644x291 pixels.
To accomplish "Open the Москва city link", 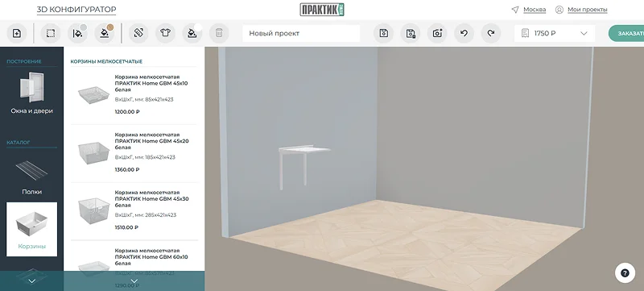I will [x=535, y=10].
